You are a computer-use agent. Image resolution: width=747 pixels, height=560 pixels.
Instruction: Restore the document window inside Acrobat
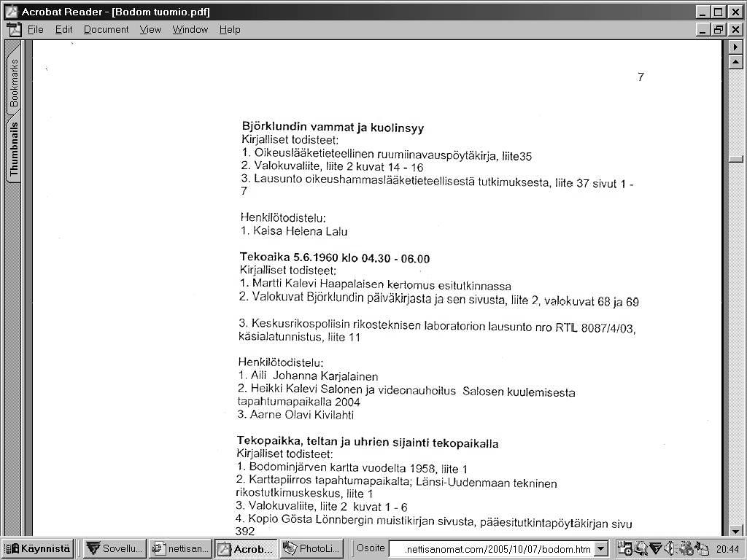(x=719, y=30)
